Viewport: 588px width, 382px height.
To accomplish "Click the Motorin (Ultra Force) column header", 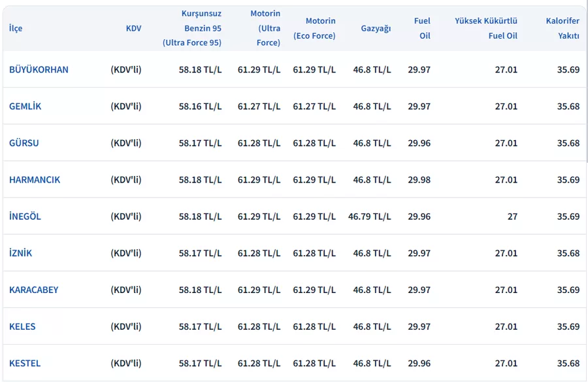I will point(265,28).
